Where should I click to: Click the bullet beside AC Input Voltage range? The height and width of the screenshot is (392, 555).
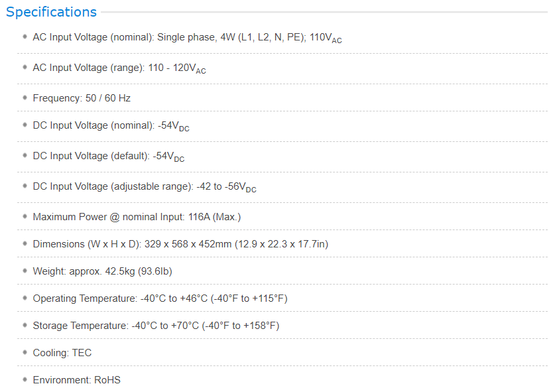(25, 67)
